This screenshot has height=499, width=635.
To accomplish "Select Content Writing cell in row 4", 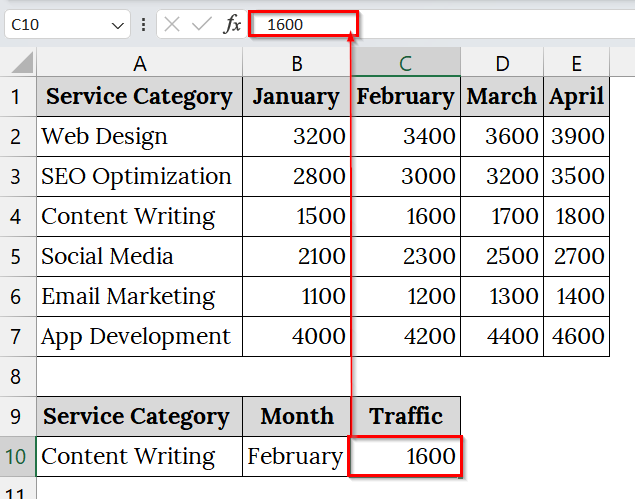I will [x=140, y=217].
